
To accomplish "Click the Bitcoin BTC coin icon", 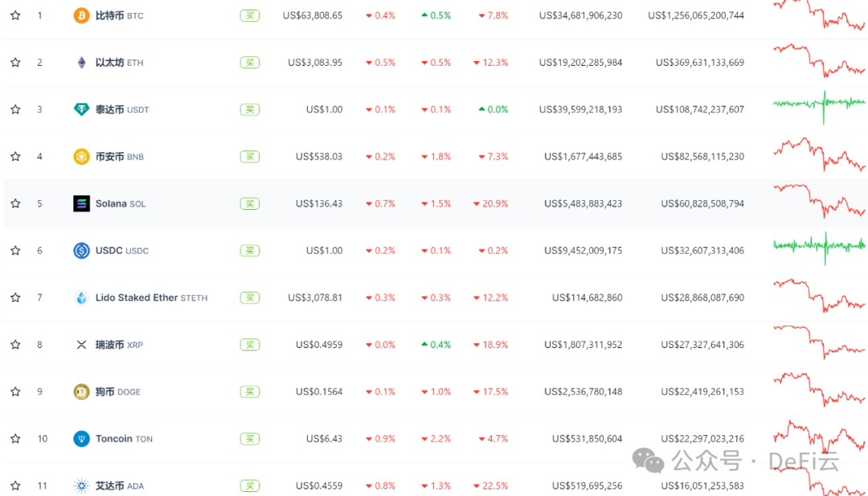I will [81, 15].
